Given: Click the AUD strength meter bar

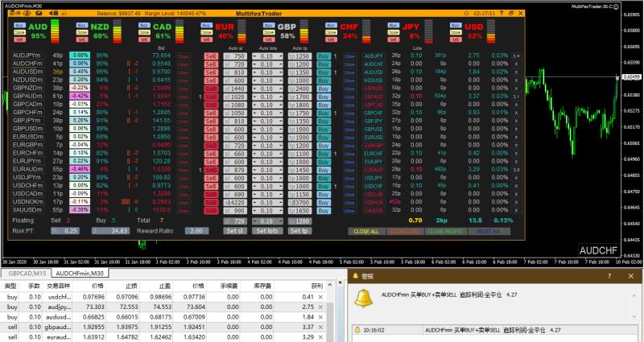Looking at the screenshot, I should [x=55, y=31].
